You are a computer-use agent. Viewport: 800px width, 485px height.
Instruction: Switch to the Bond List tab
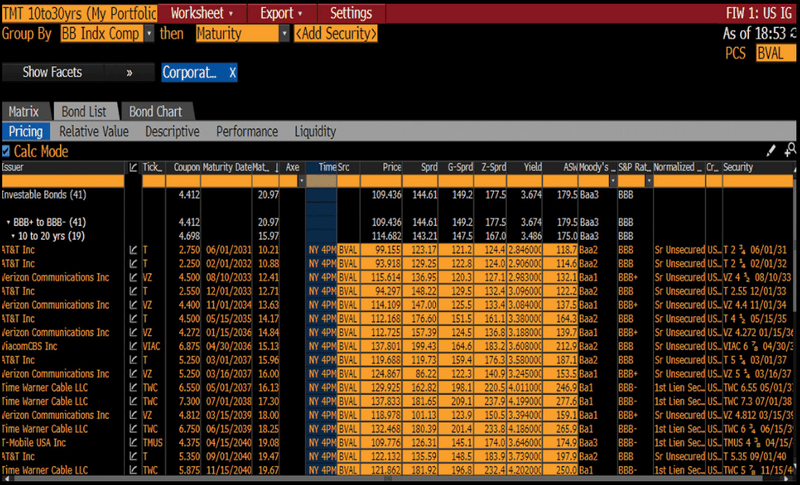(x=84, y=112)
